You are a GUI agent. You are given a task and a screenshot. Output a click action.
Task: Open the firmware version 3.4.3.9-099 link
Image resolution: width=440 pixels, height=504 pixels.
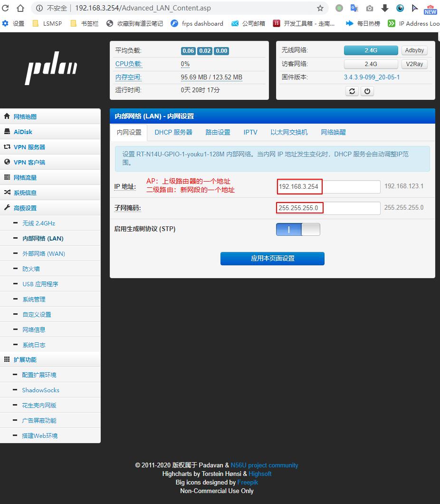372,77
